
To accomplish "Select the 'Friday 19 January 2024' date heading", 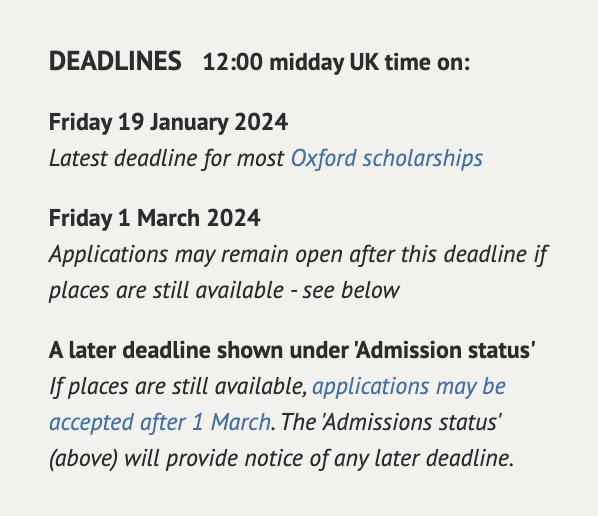I will [168, 122].
